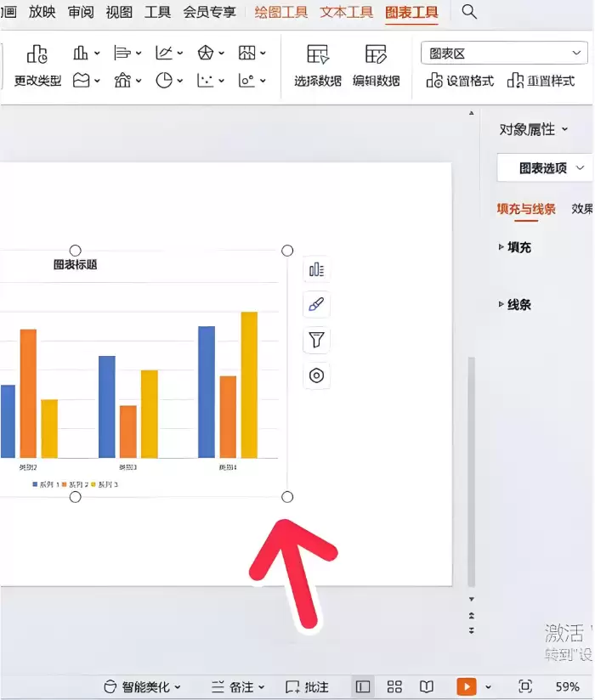Go to next slide double-arrow button
This screenshot has height=700, width=595.
click(x=471, y=630)
